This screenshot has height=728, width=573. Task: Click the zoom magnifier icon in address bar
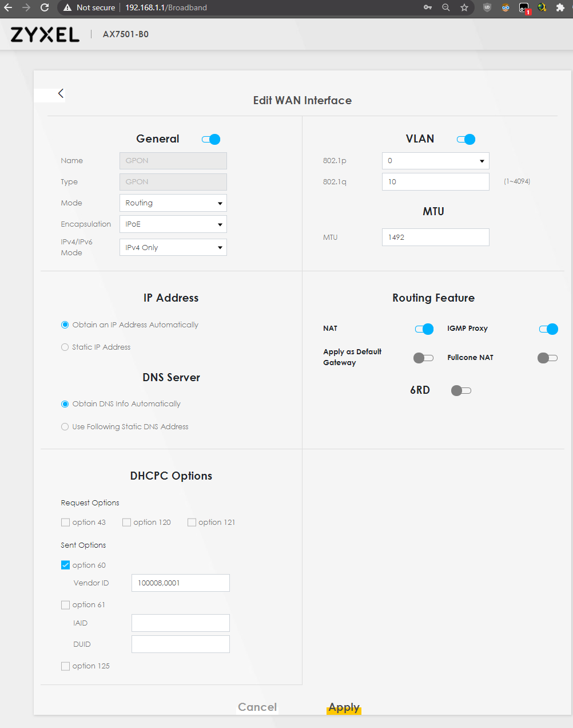point(446,7)
